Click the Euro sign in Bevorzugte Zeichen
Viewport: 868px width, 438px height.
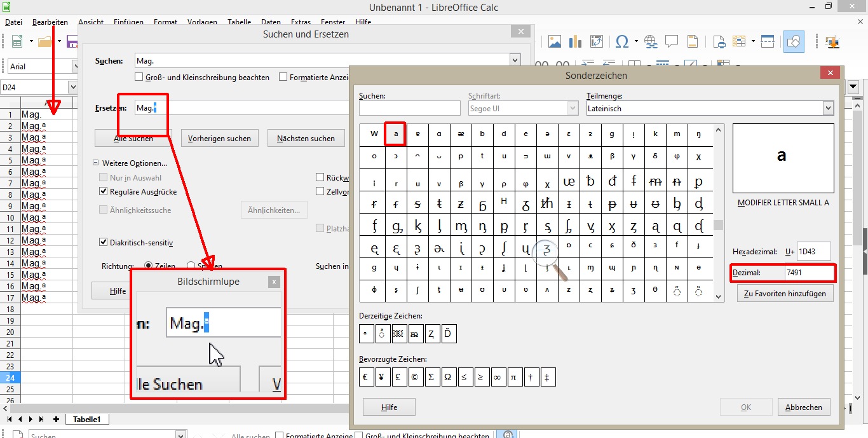(x=365, y=377)
